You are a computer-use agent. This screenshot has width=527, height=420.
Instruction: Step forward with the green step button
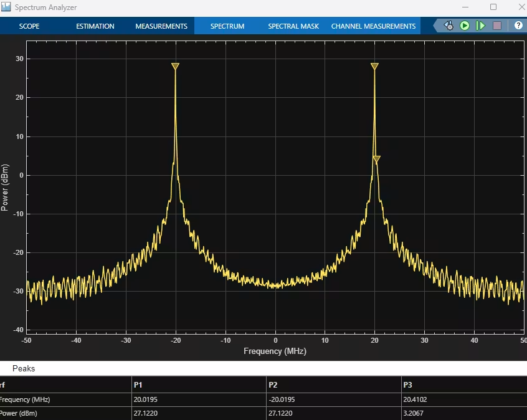coord(481,26)
